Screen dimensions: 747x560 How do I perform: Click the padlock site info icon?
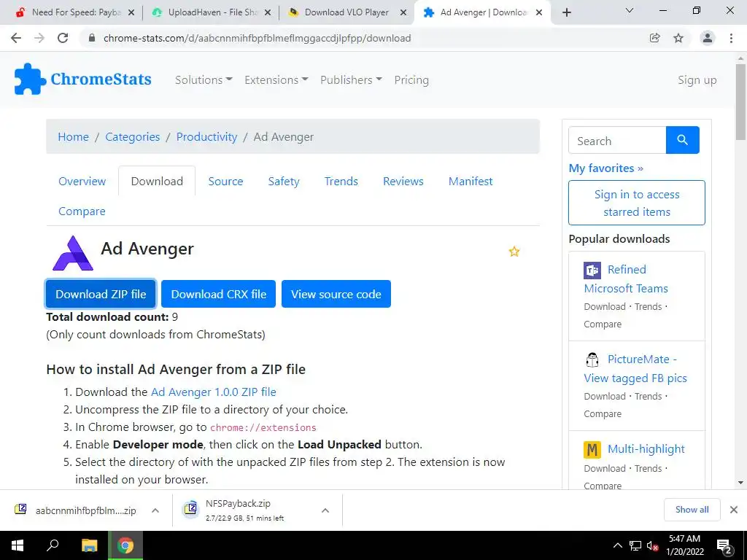92,38
